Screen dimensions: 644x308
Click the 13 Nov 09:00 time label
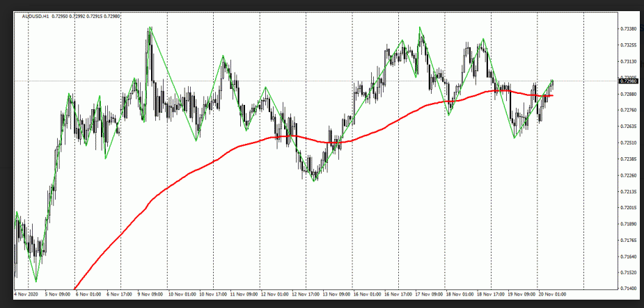(x=336, y=294)
